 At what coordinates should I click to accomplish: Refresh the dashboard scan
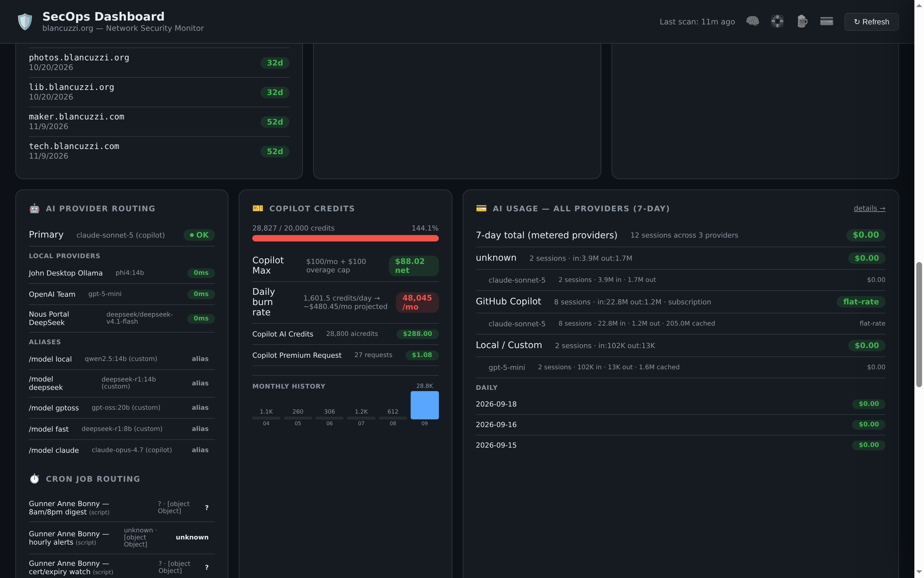click(x=871, y=22)
